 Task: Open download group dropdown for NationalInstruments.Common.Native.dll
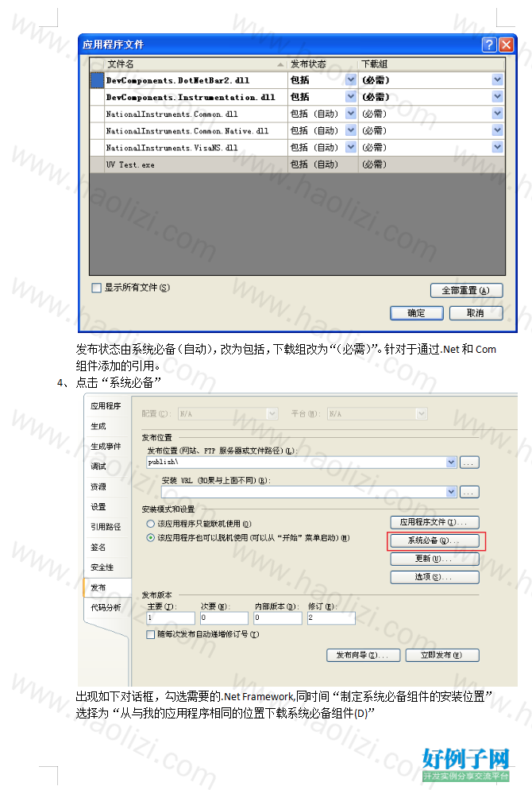(497, 130)
